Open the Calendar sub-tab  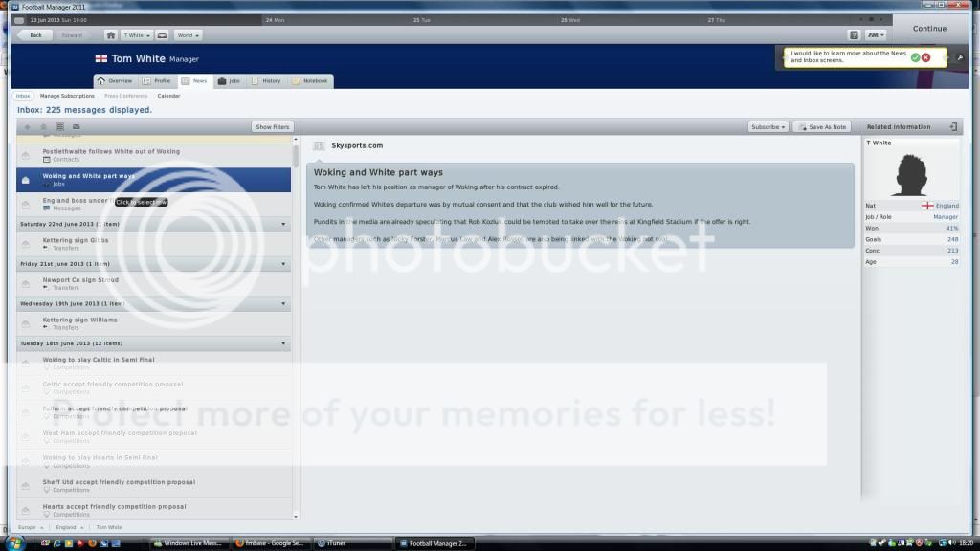pyautogui.click(x=168, y=97)
